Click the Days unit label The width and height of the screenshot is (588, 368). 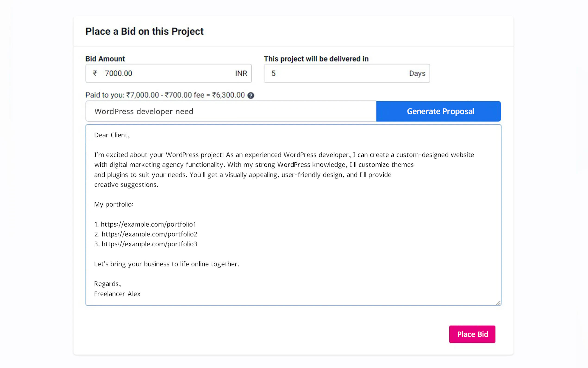click(417, 73)
